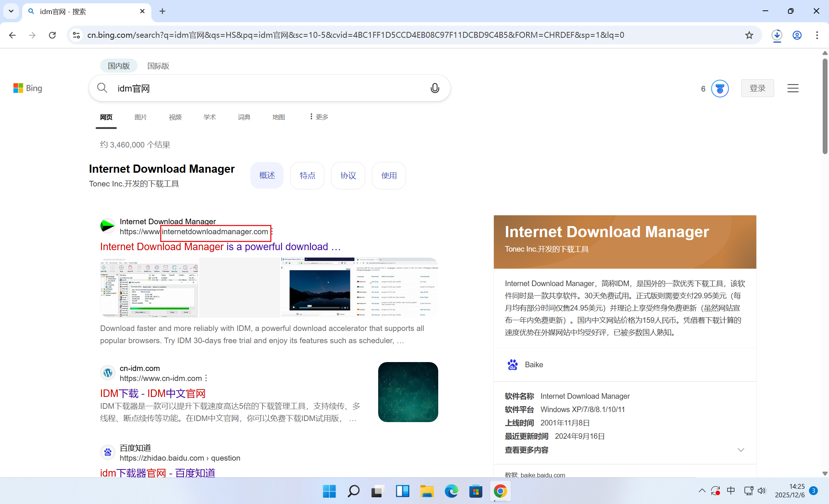Bookmark this page with the star icon
The height and width of the screenshot is (504, 829).
[749, 35]
